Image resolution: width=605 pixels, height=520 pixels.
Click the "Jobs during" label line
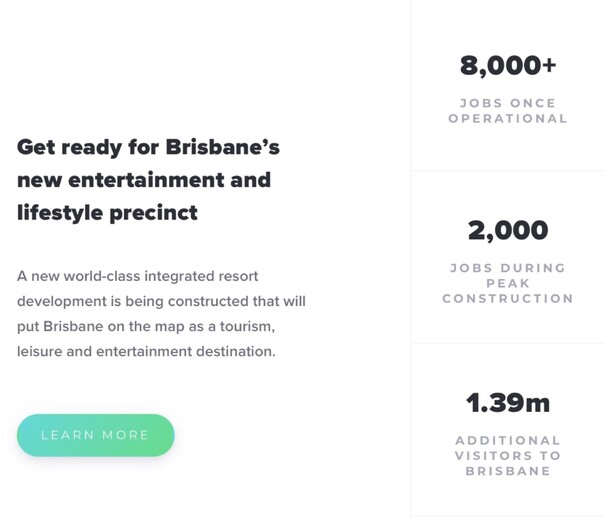coord(508,268)
